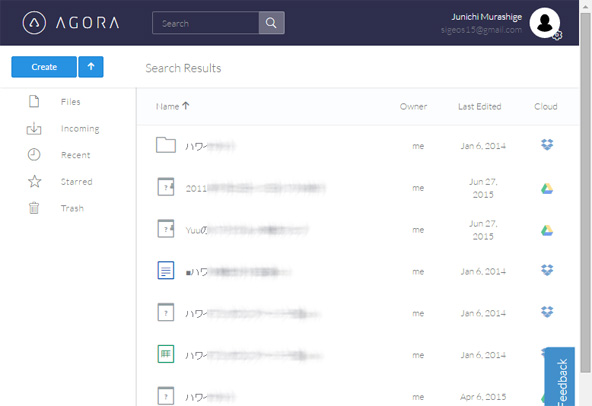Open the green spreadsheet file icon
The height and width of the screenshot is (406, 592).
[x=166, y=354]
